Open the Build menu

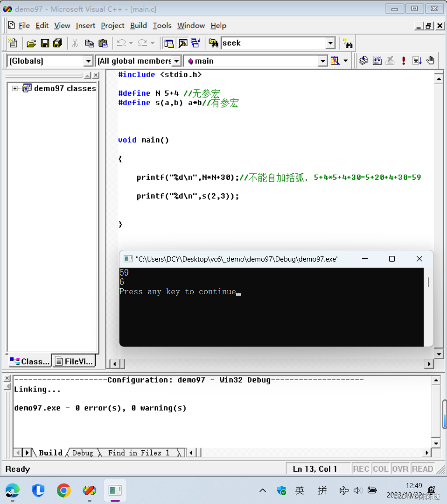pyautogui.click(x=139, y=26)
